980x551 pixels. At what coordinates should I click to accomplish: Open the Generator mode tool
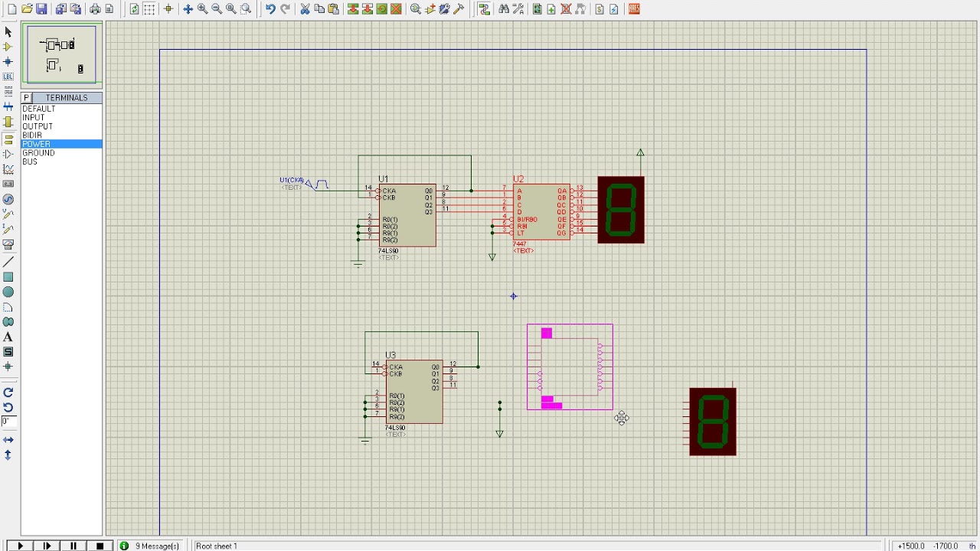[8, 199]
